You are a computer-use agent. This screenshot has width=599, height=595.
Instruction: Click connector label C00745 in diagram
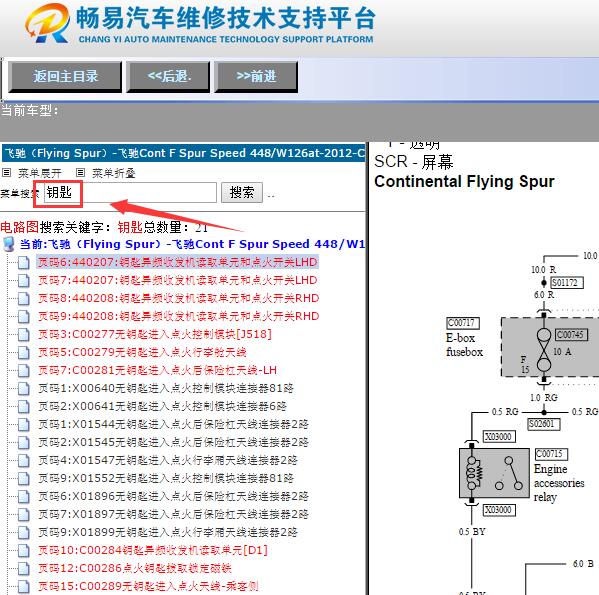(x=571, y=335)
